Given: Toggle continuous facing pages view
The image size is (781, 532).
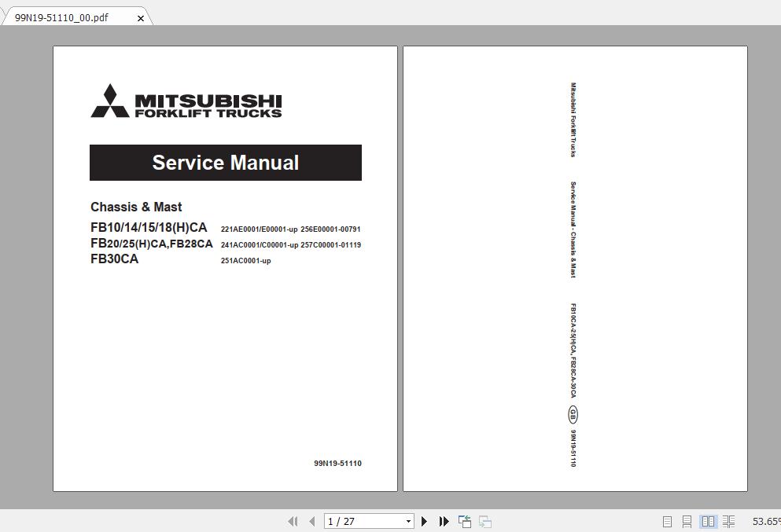Looking at the screenshot, I should (x=728, y=521).
